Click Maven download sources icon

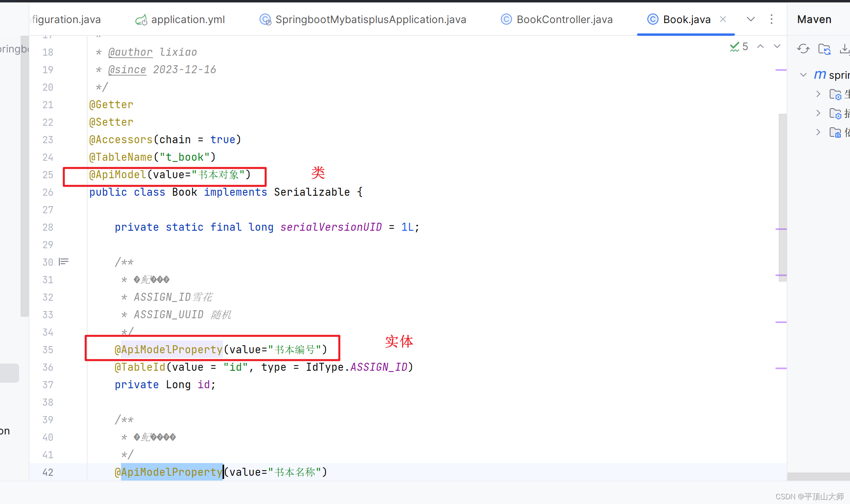[844, 49]
